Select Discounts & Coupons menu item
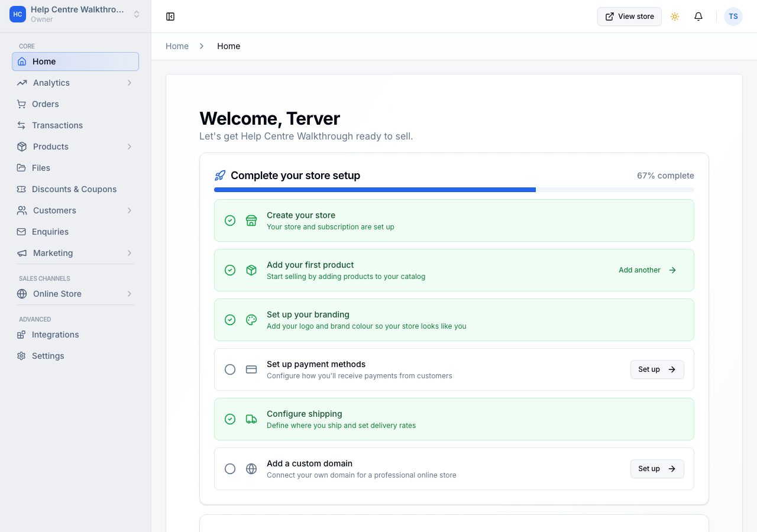757x532 pixels. pos(75,189)
